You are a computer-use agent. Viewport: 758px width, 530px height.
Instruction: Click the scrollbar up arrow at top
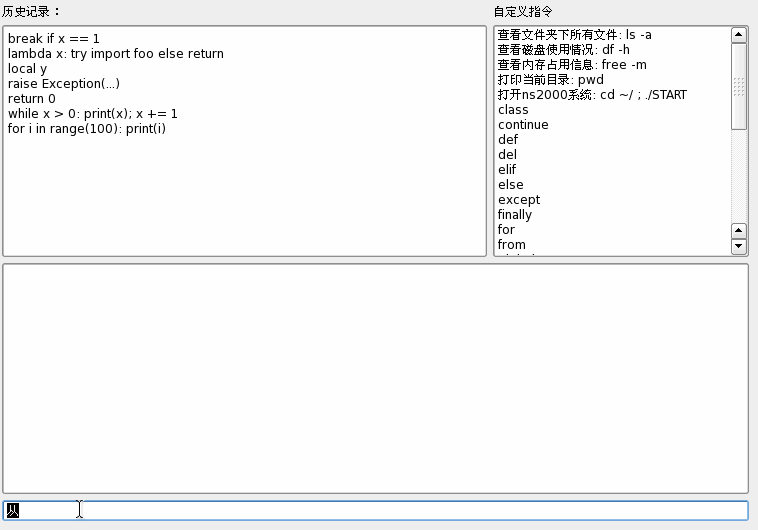pos(739,35)
